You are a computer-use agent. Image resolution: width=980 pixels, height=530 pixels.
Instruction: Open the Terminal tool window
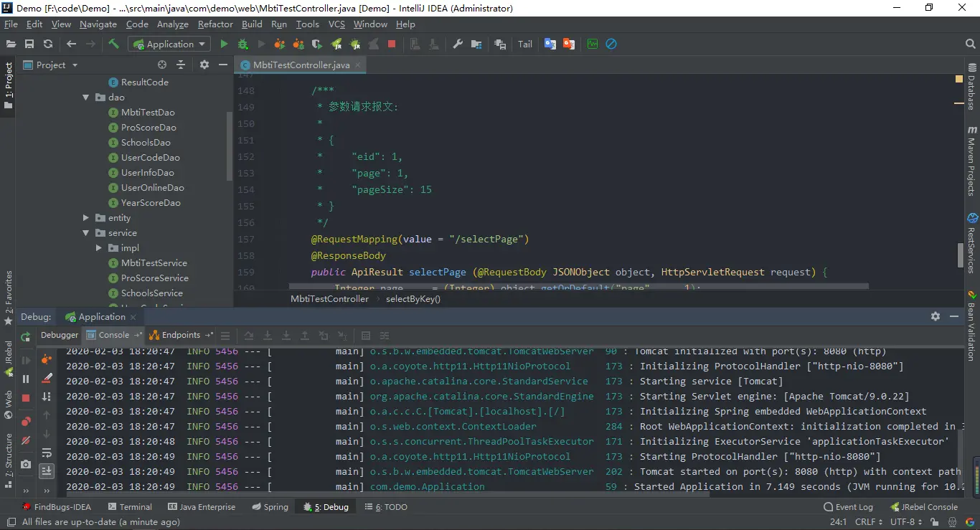click(129, 507)
